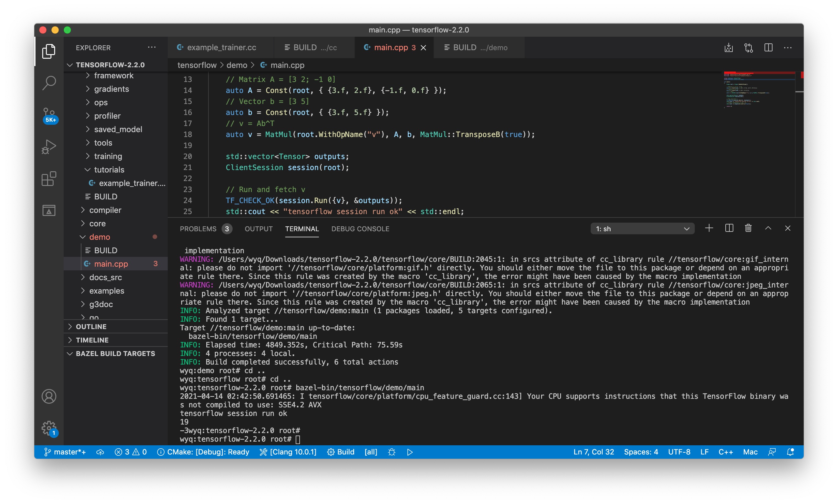Close the main.cpp tab
Image resolution: width=838 pixels, height=504 pixels.
tap(423, 48)
